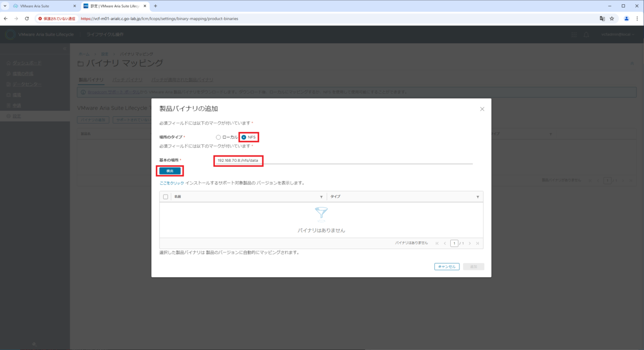Click the 設定 breadcrumb link
This screenshot has width=644, height=350.
click(x=105, y=54)
